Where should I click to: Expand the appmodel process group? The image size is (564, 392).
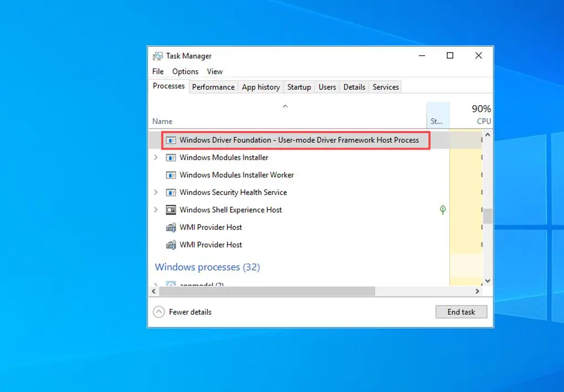coord(156,285)
